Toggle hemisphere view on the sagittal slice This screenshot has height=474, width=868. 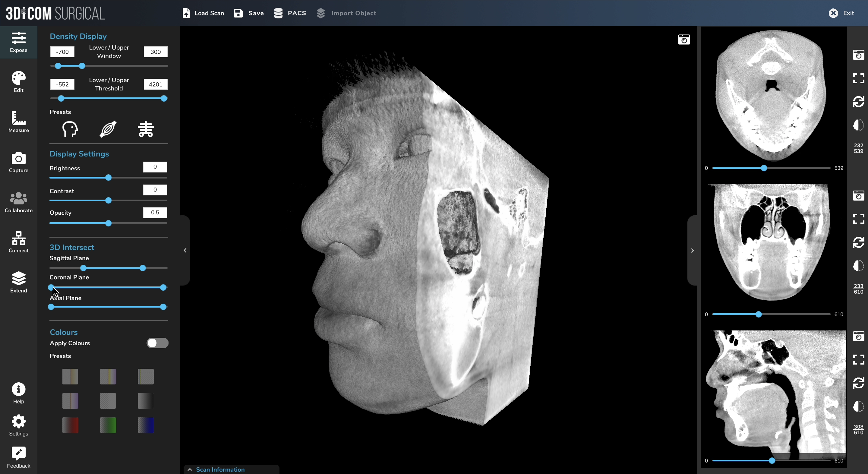click(858, 407)
